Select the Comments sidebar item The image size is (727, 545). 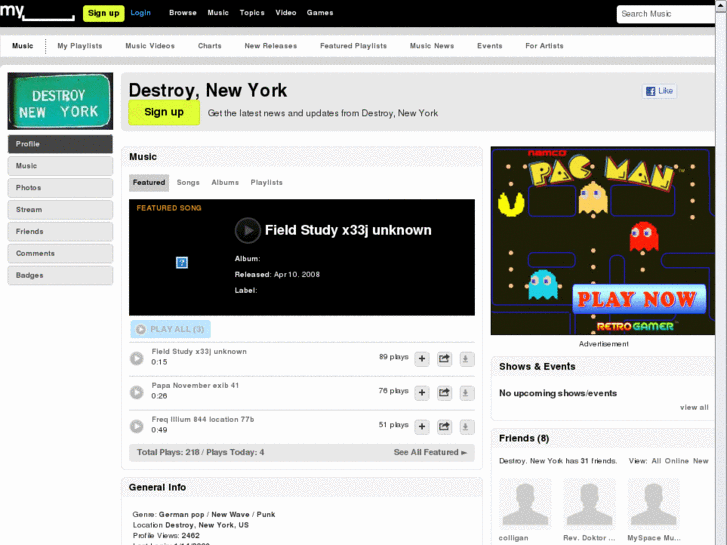click(x=60, y=253)
